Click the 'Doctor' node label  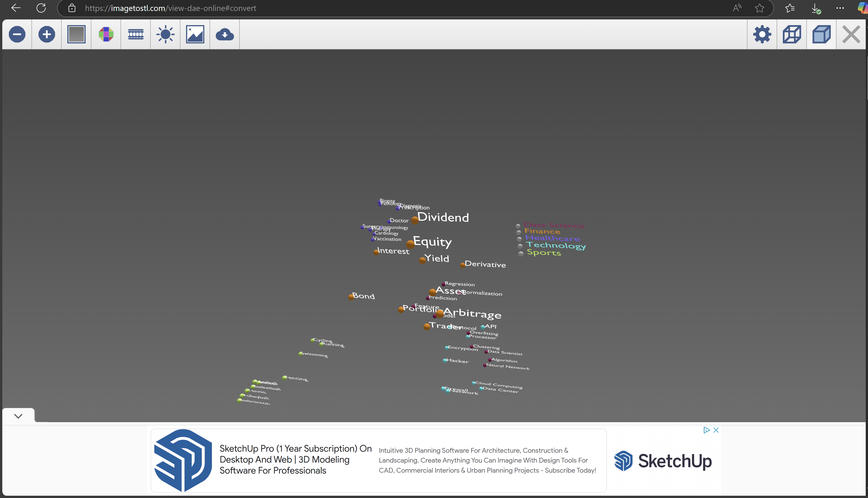pos(399,220)
